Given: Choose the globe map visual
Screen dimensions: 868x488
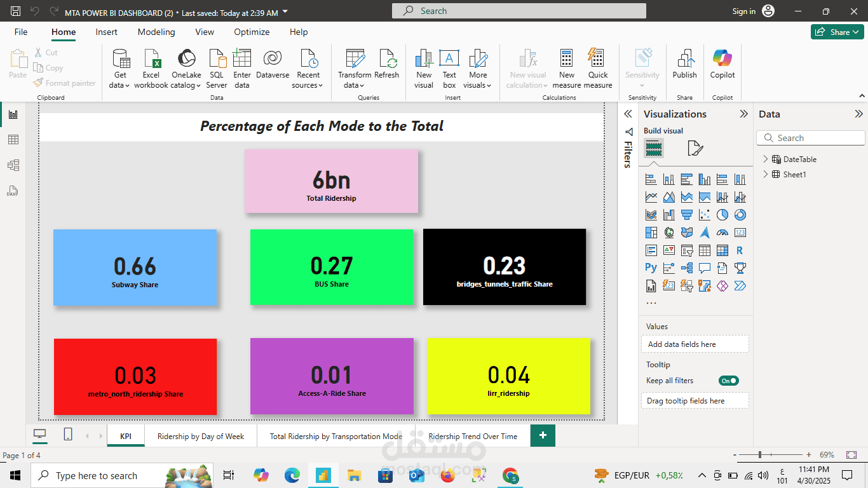Looking at the screenshot, I should point(668,233).
